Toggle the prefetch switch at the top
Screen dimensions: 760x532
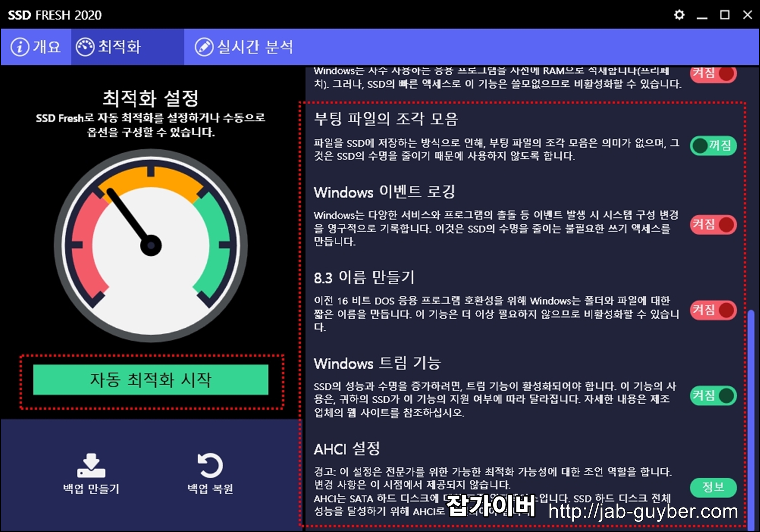click(713, 74)
